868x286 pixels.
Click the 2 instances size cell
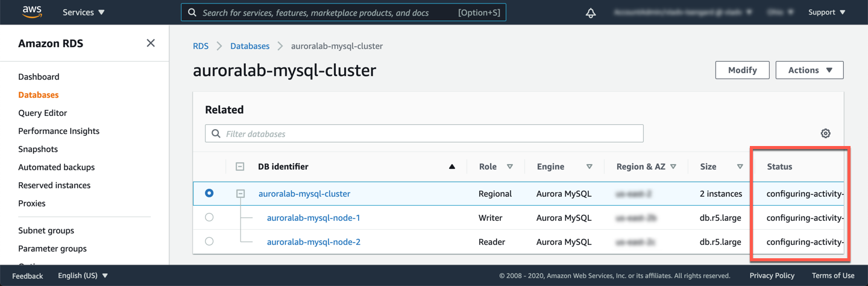tap(721, 194)
